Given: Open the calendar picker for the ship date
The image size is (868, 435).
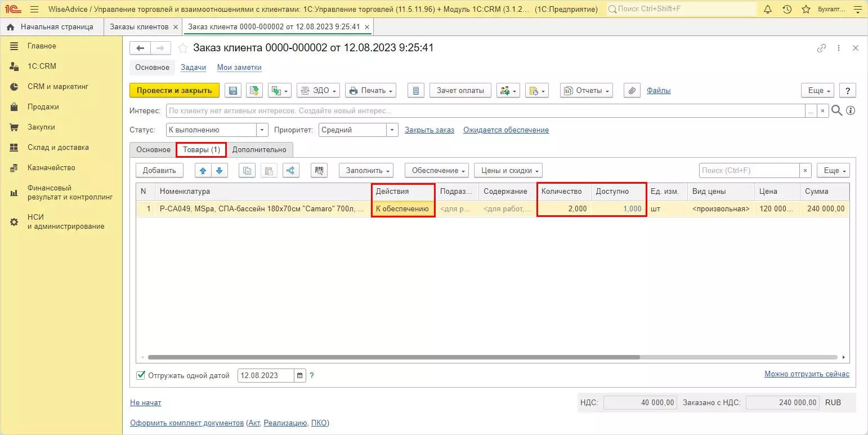Looking at the screenshot, I should click(299, 375).
